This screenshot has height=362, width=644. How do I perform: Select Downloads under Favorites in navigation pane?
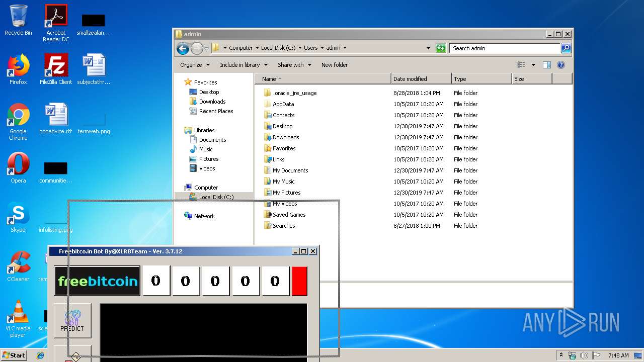click(212, 102)
